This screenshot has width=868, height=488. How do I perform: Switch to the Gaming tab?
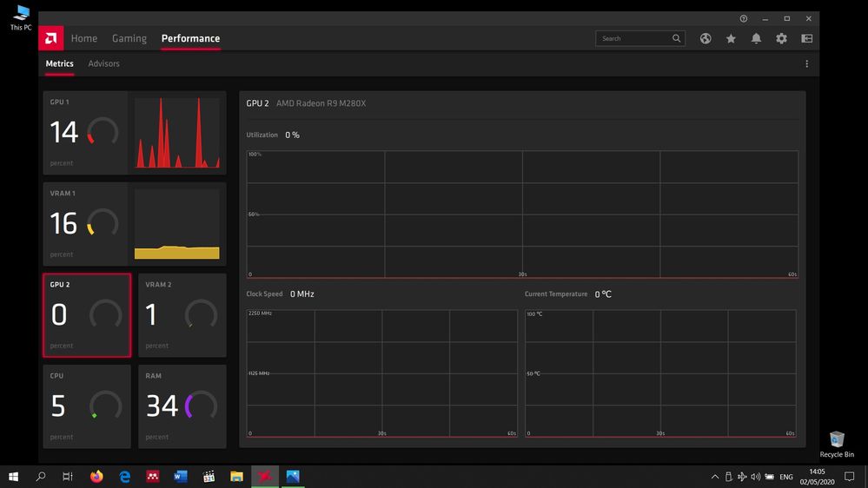click(x=129, y=38)
